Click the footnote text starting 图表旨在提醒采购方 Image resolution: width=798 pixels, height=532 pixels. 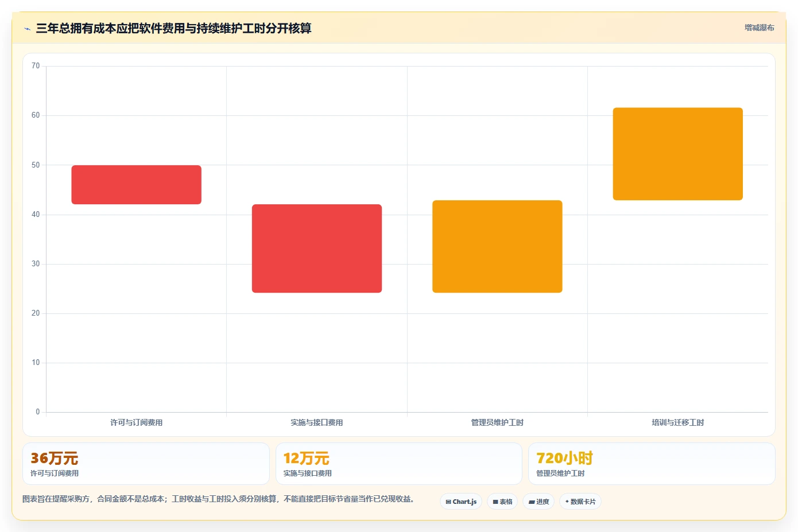tap(218, 499)
